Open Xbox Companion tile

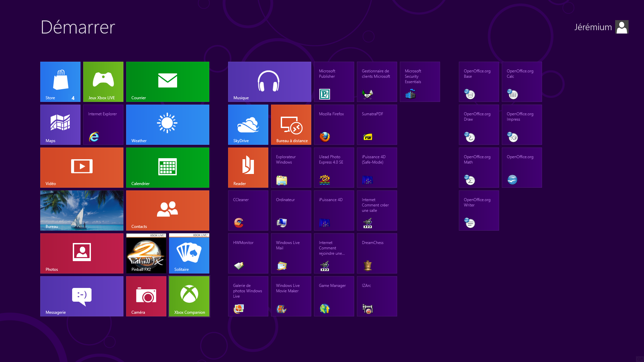pyautogui.click(x=189, y=296)
